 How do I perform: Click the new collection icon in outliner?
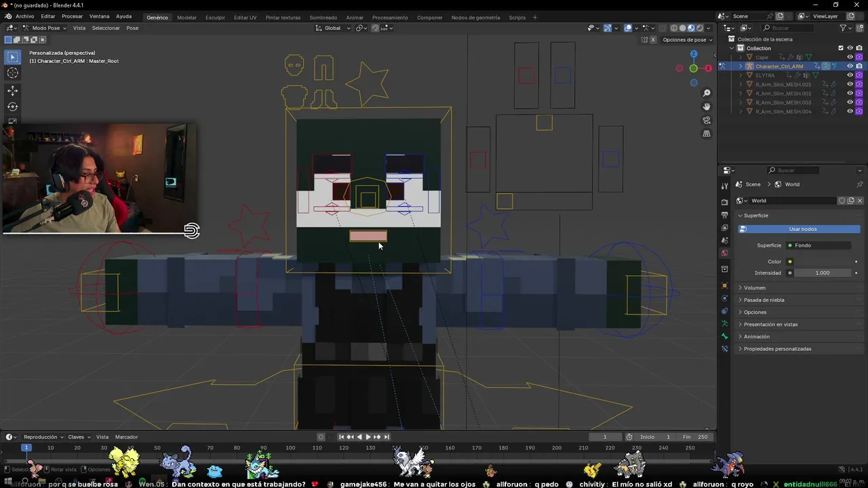tap(859, 28)
